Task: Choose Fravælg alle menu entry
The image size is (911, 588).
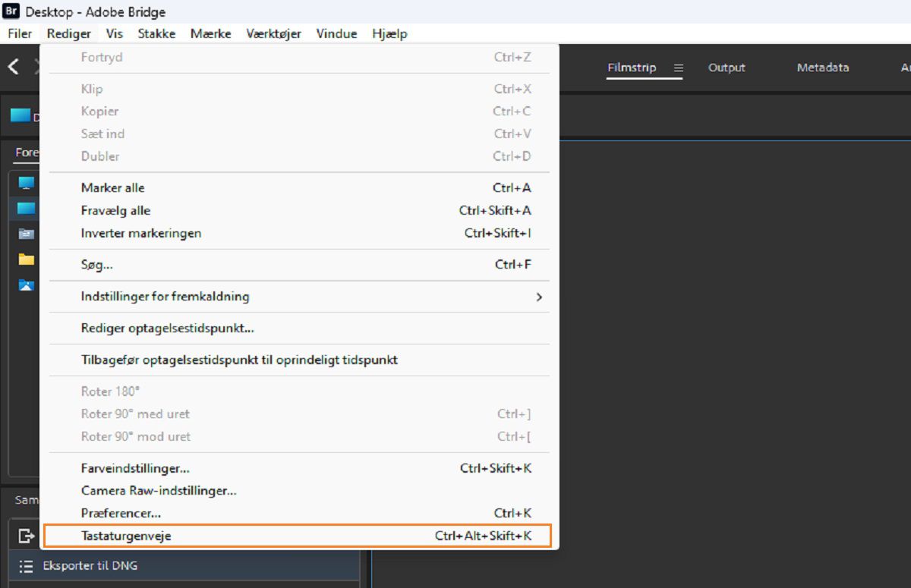Action: tap(301, 210)
